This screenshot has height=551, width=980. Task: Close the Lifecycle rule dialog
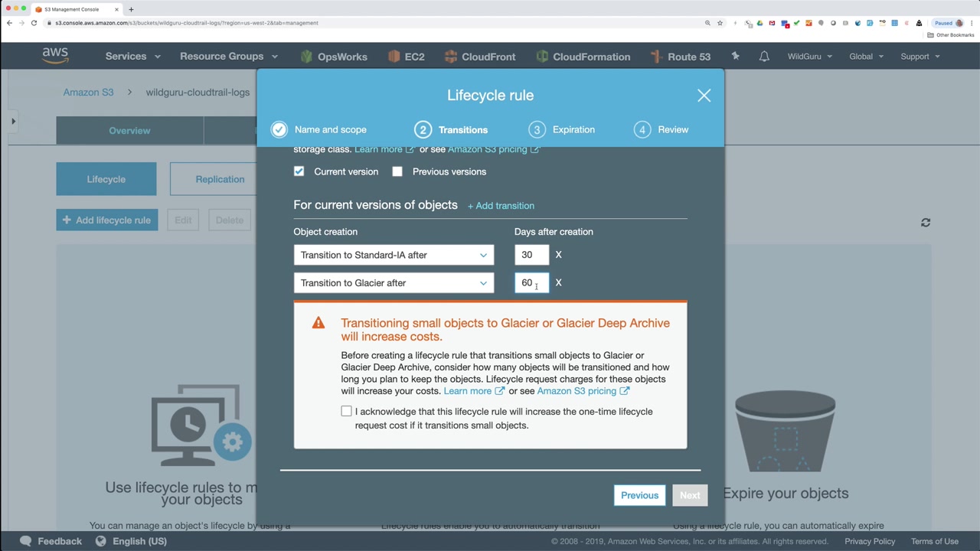click(704, 96)
